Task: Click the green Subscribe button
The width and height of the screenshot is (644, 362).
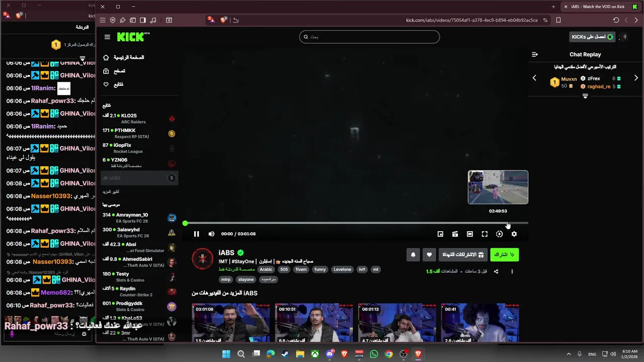Action: pyautogui.click(x=505, y=254)
